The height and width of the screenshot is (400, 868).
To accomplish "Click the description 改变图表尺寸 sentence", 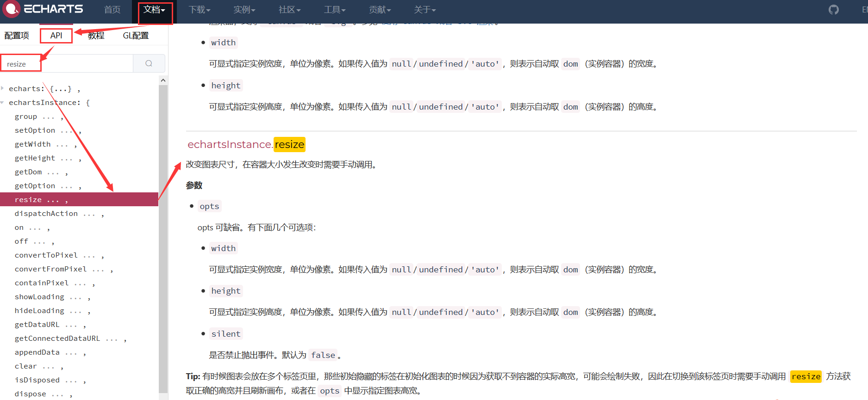I will click(x=283, y=165).
